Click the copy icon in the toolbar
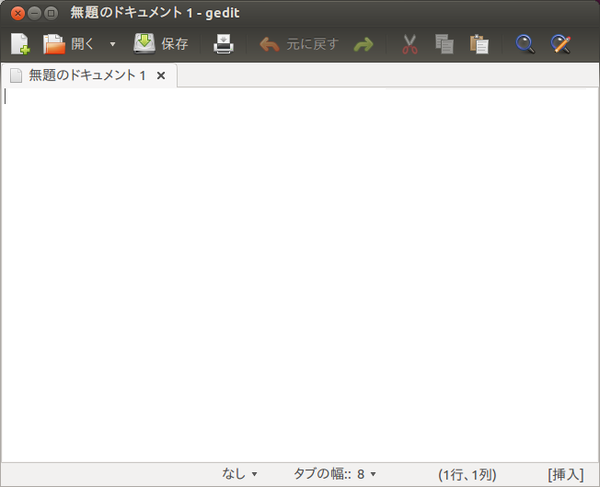The width and height of the screenshot is (600, 487). point(444,44)
